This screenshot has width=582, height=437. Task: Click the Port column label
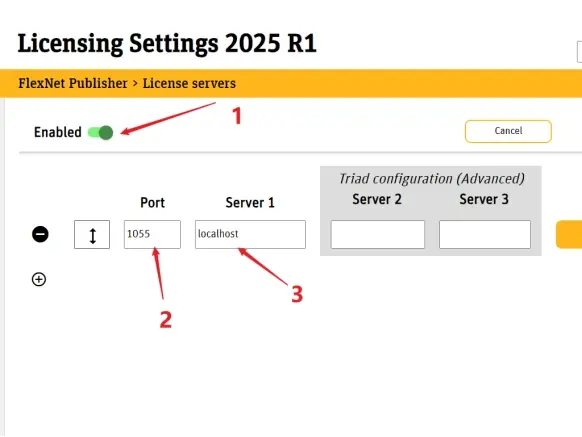click(153, 203)
